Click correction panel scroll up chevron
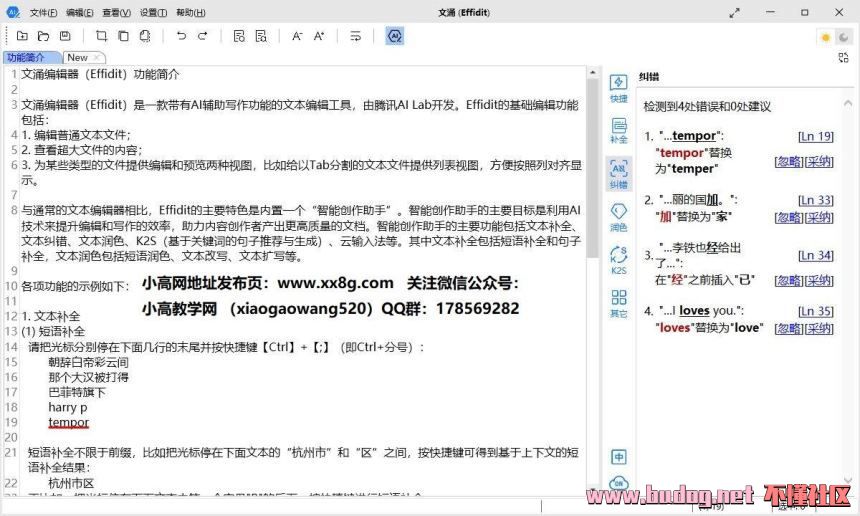Viewport: 860px width, 516px height. pos(848,103)
